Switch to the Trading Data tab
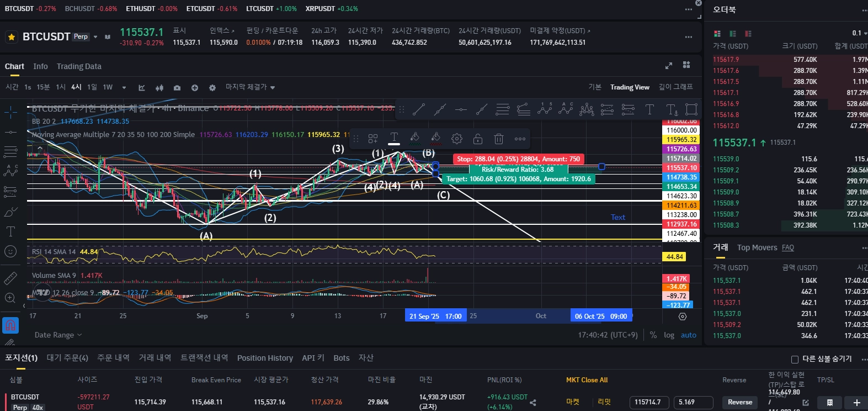Viewport: 868px width, 411px height. click(79, 66)
